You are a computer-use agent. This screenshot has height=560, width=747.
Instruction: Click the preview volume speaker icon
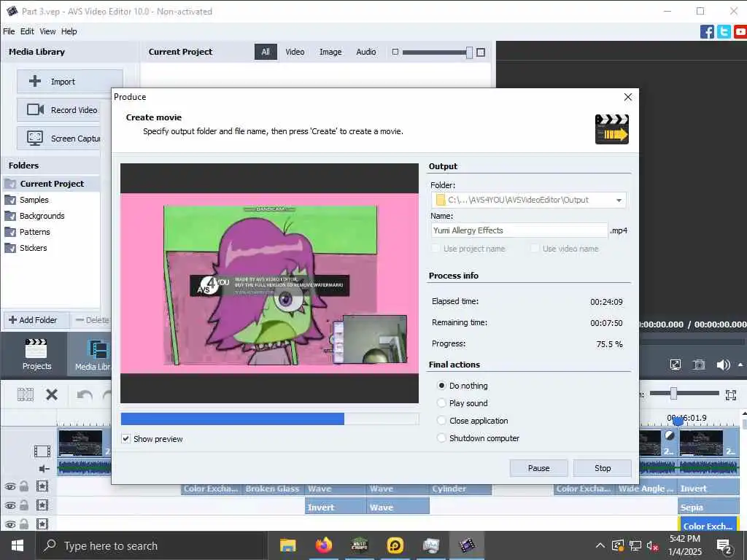pos(723,365)
